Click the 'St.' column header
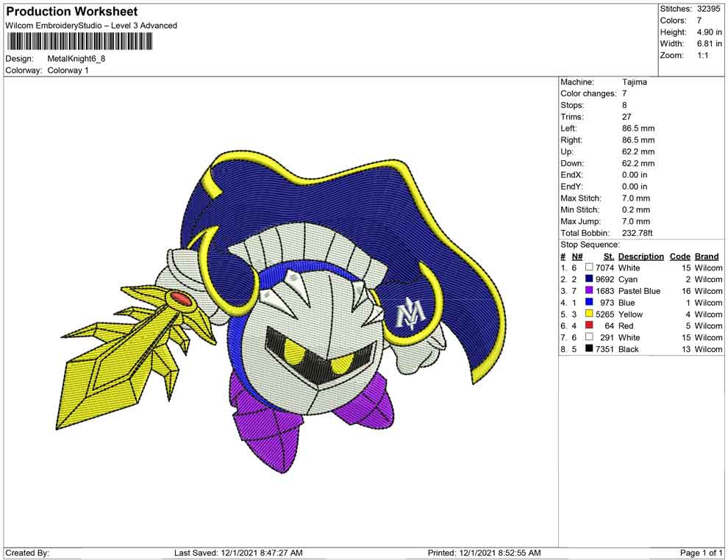Image resolution: width=728 pixels, height=560 pixels. point(609,256)
